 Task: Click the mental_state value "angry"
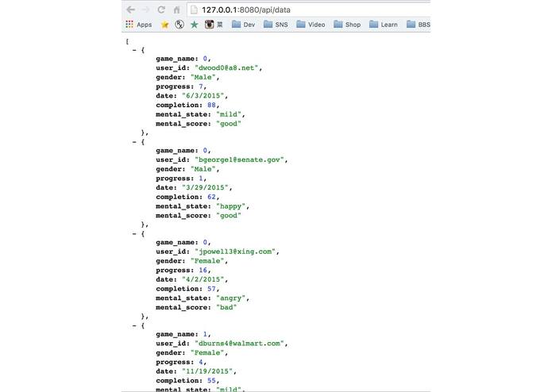[231, 298]
